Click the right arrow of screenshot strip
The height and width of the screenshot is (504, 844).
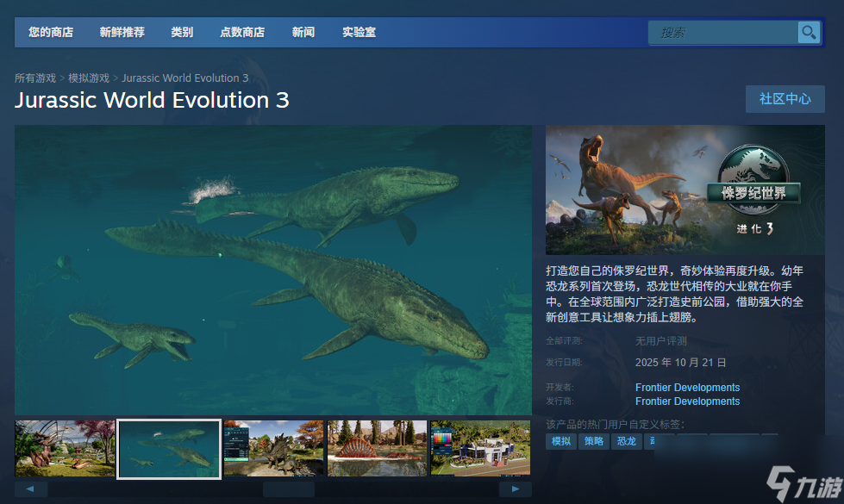pos(516,489)
